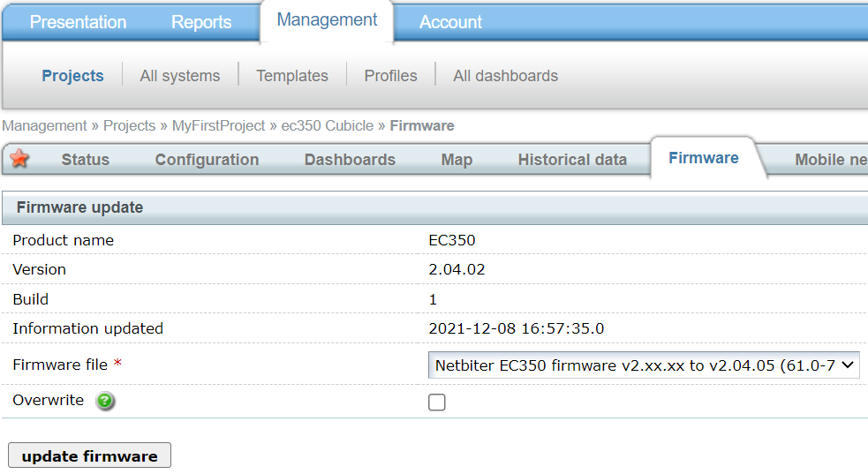This screenshot has height=474, width=868.
Task: Select the Profiles submenu item
Action: pos(390,76)
